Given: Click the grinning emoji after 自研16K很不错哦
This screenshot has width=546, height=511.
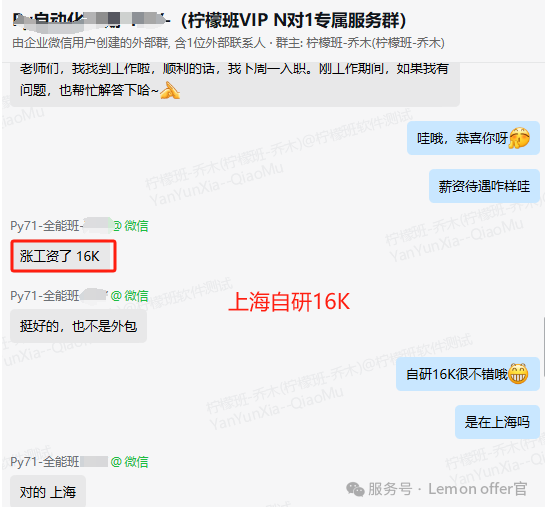Looking at the screenshot, I should 518,373.
